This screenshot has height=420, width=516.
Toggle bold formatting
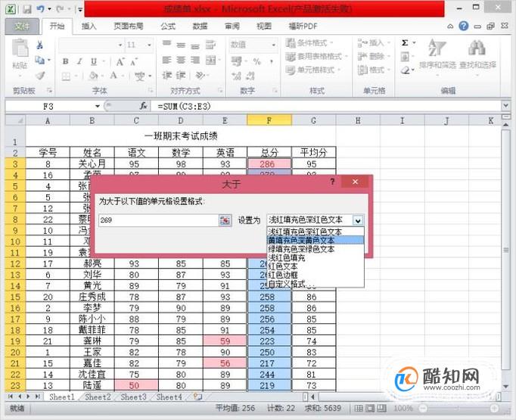click(66, 61)
